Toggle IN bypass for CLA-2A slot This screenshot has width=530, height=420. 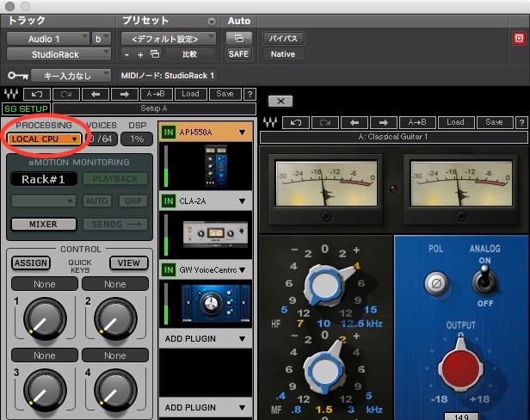[x=169, y=201]
